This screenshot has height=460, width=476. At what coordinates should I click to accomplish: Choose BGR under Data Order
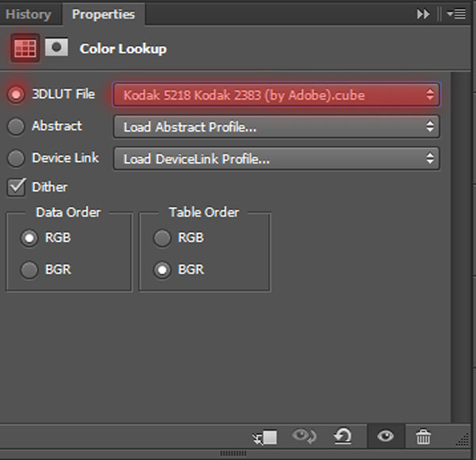click(29, 270)
